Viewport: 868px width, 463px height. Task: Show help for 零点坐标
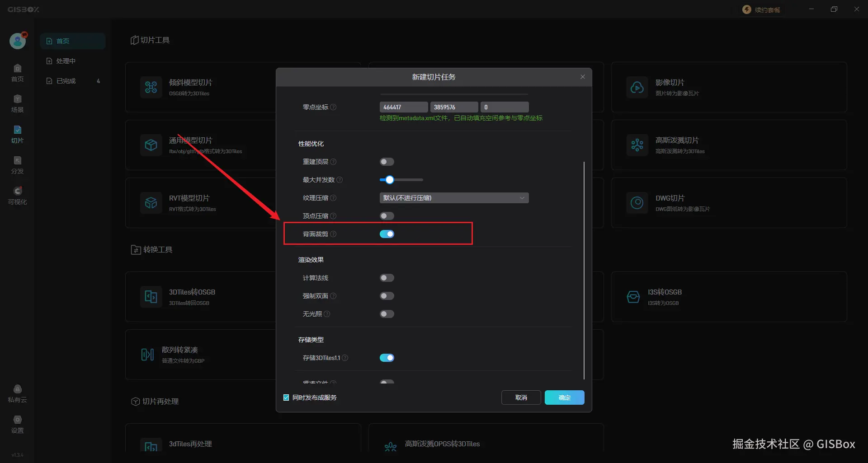(333, 107)
